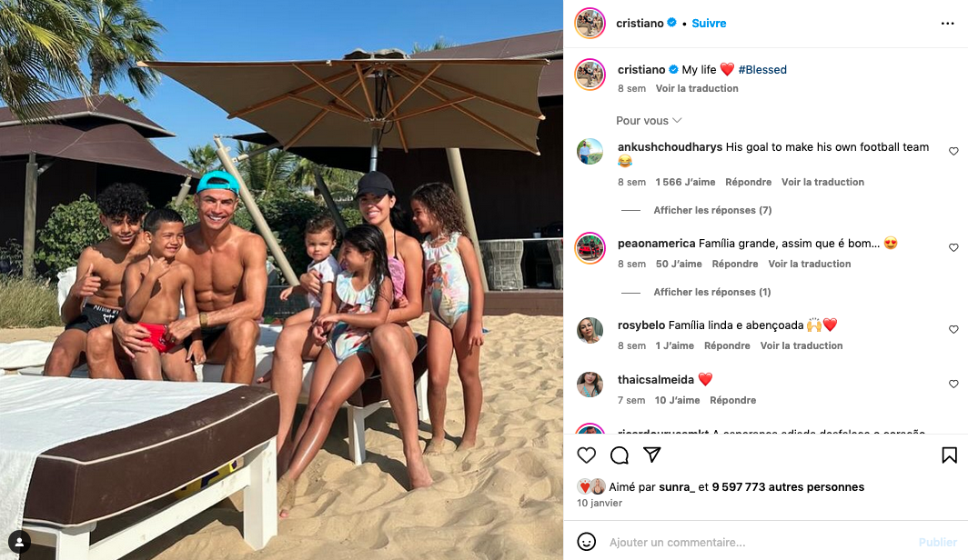Like ankushchoudharys comment heart
The width and height of the screenshot is (968, 560).
pos(953,151)
